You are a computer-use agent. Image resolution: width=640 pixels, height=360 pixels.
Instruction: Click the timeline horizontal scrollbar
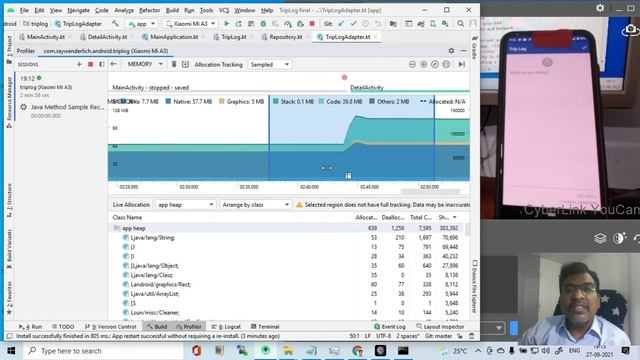[x=431, y=191]
